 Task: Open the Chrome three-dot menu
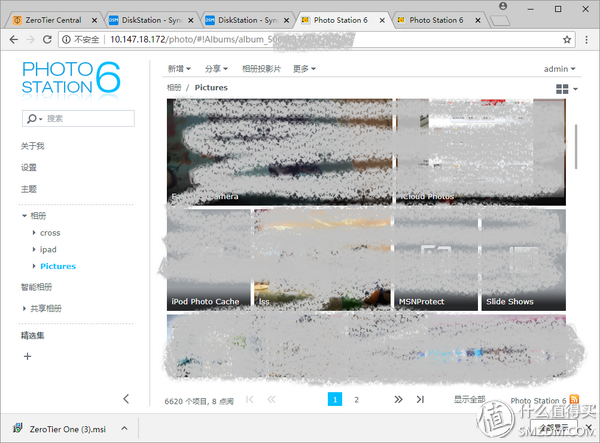coord(586,39)
